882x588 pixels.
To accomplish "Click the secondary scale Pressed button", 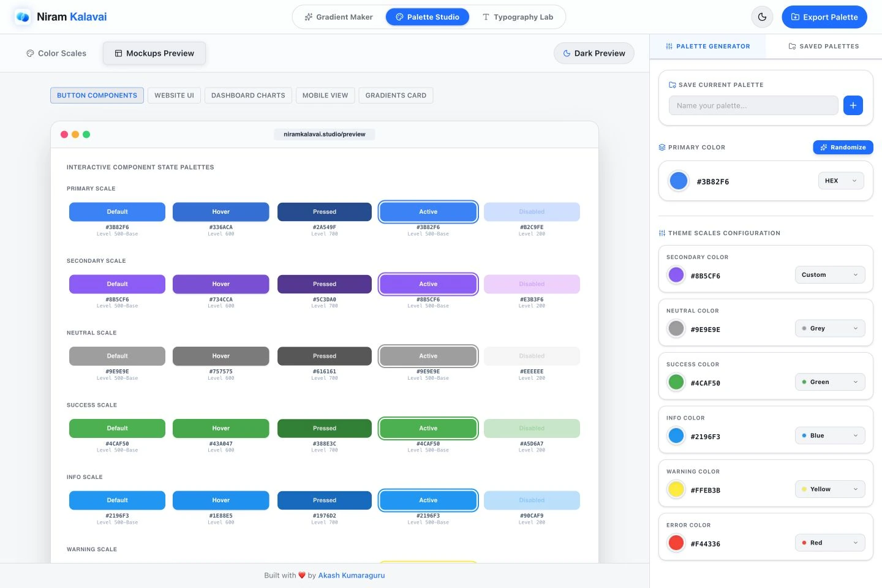I will tap(325, 284).
